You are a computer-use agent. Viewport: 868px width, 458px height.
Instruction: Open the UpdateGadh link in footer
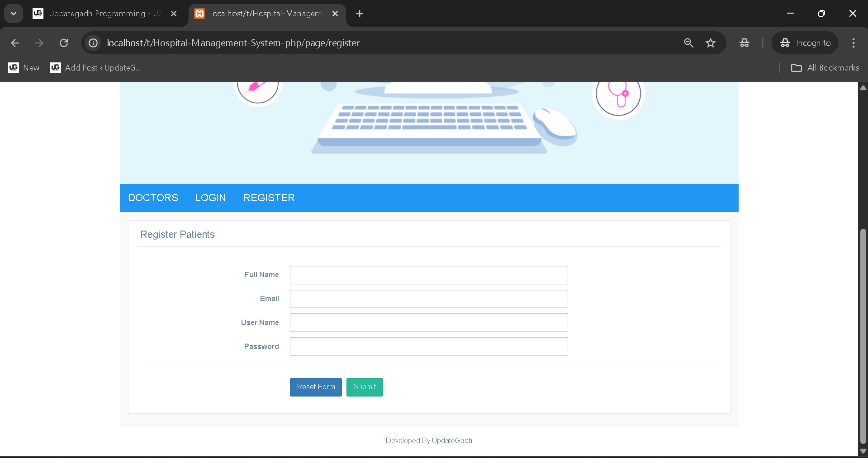pos(451,440)
